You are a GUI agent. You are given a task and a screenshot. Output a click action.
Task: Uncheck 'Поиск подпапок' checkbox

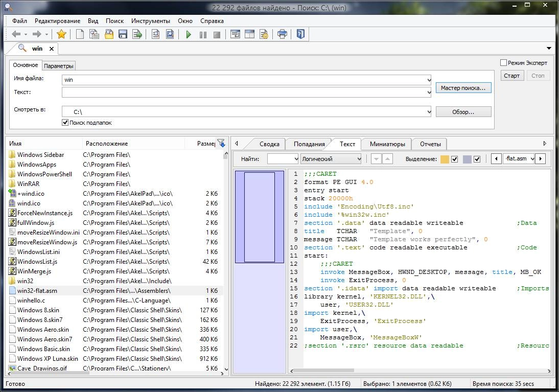(x=65, y=123)
